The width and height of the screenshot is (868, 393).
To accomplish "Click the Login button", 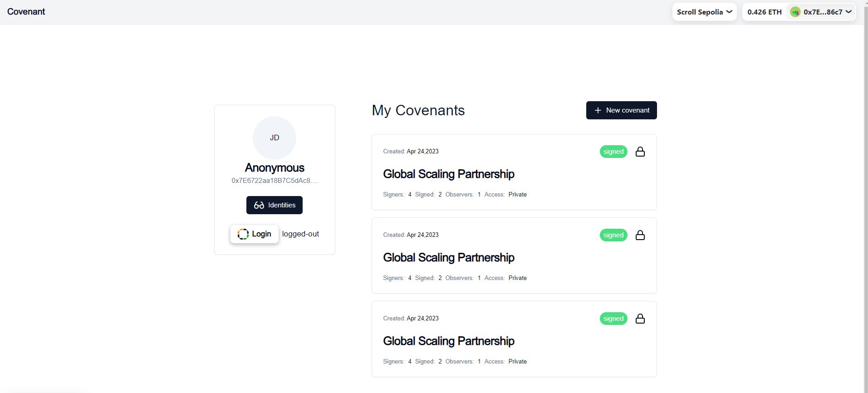I will tap(254, 234).
